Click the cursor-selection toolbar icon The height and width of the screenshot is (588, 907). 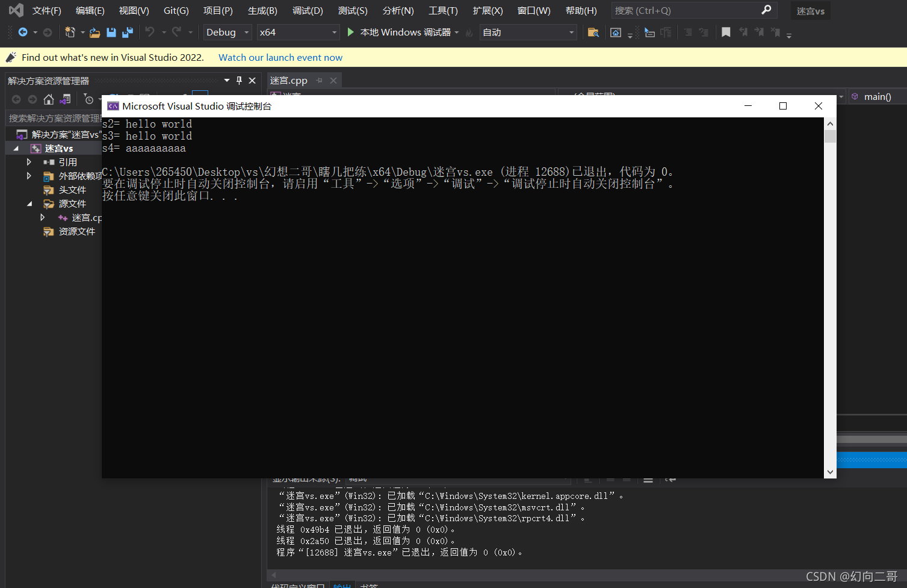click(x=649, y=32)
